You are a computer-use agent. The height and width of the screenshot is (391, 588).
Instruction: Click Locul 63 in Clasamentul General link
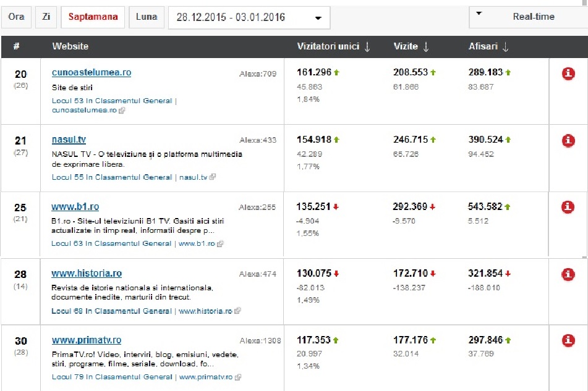pos(111,243)
